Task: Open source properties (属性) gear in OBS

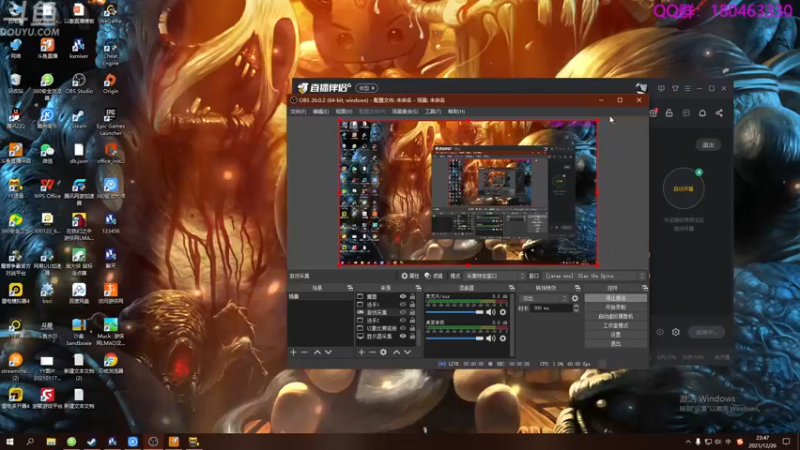Action: [x=410, y=276]
